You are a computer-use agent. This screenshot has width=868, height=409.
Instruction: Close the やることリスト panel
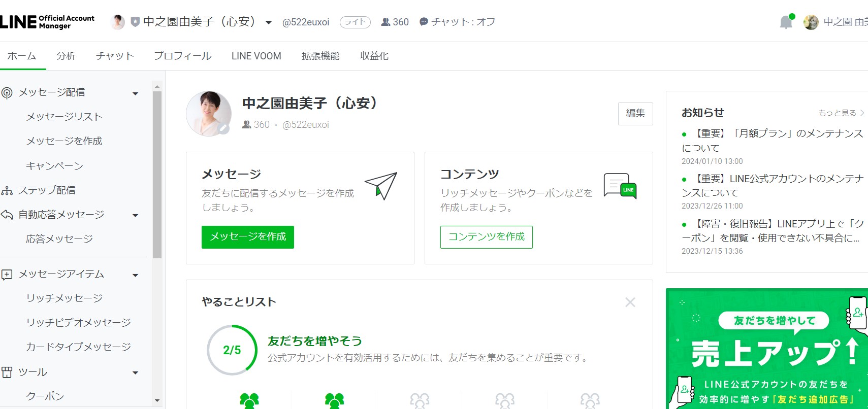[x=630, y=302]
